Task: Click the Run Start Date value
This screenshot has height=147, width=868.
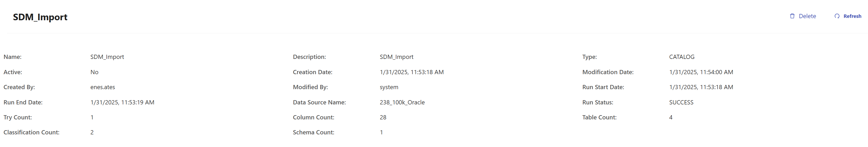Action: tap(701, 87)
